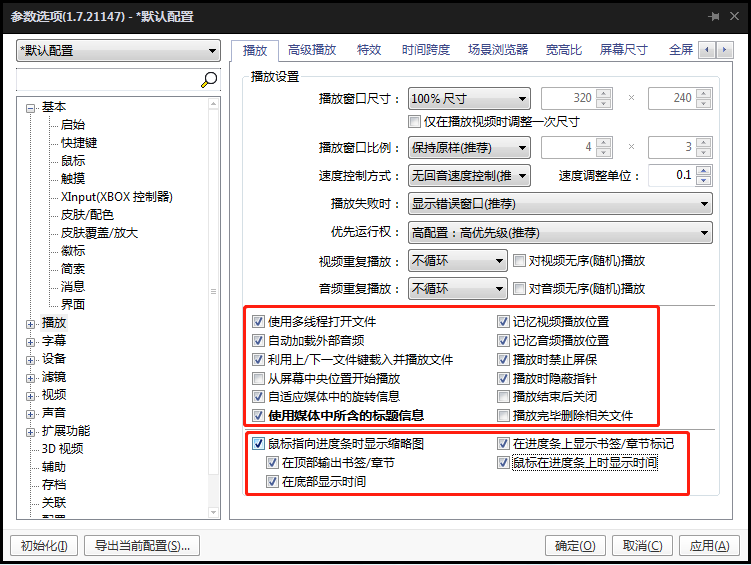This screenshot has height=565, width=751.
Task: Switch to the 宽高比 tab
Action: [x=563, y=50]
